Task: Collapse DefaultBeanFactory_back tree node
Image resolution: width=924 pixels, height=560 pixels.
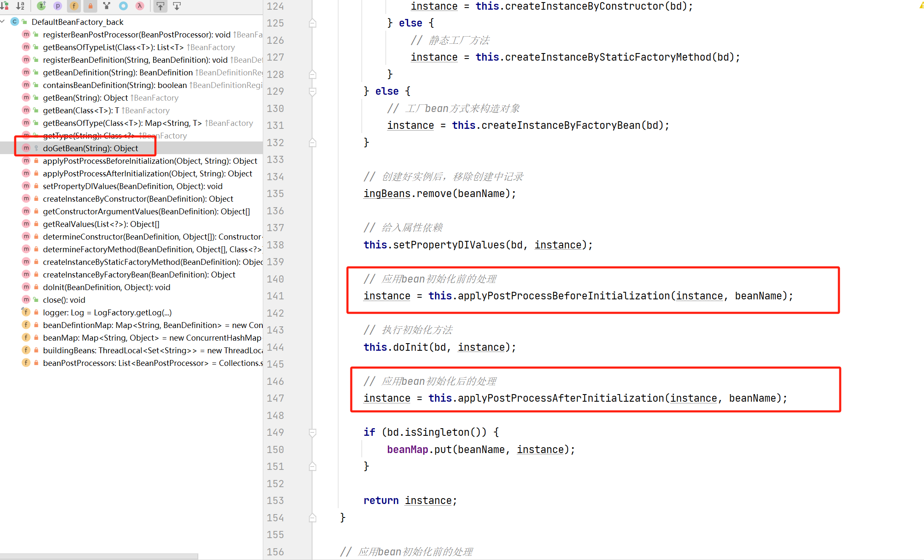Action: click(3, 21)
